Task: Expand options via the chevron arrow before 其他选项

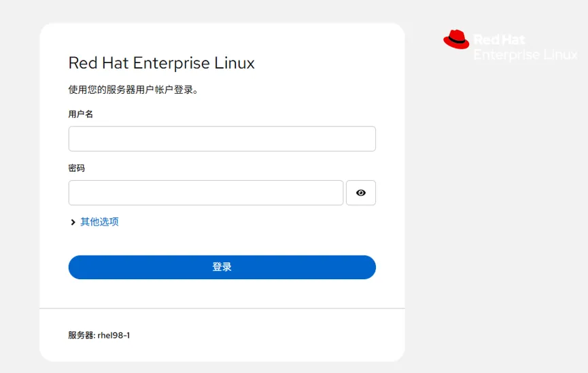Action: 73,222
